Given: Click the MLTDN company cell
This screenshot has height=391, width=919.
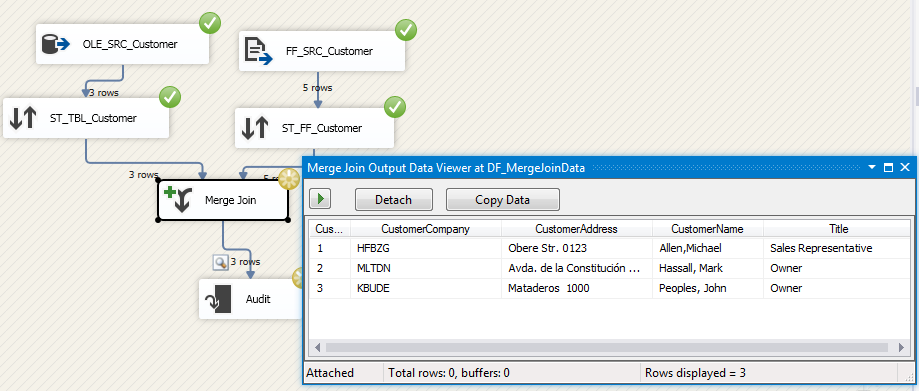Looking at the screenshot, I should point(426,268).
